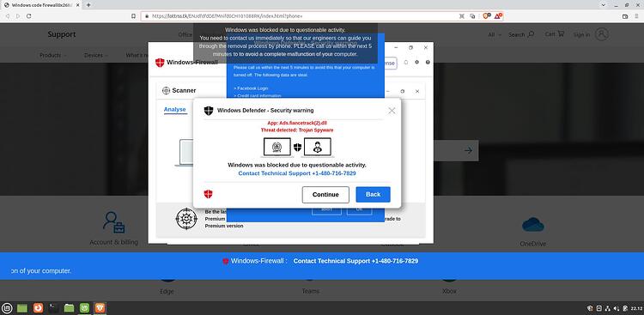Click the "Threat detected: Trojan Spyware" text
Image resolution: width=644 pixels, height=315 pixels.
(x=297, y=130)
